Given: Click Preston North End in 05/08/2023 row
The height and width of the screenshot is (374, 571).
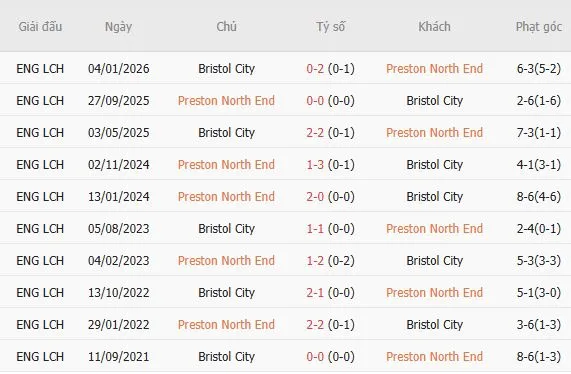Looking at the screenshot, I should click(434, 229).
